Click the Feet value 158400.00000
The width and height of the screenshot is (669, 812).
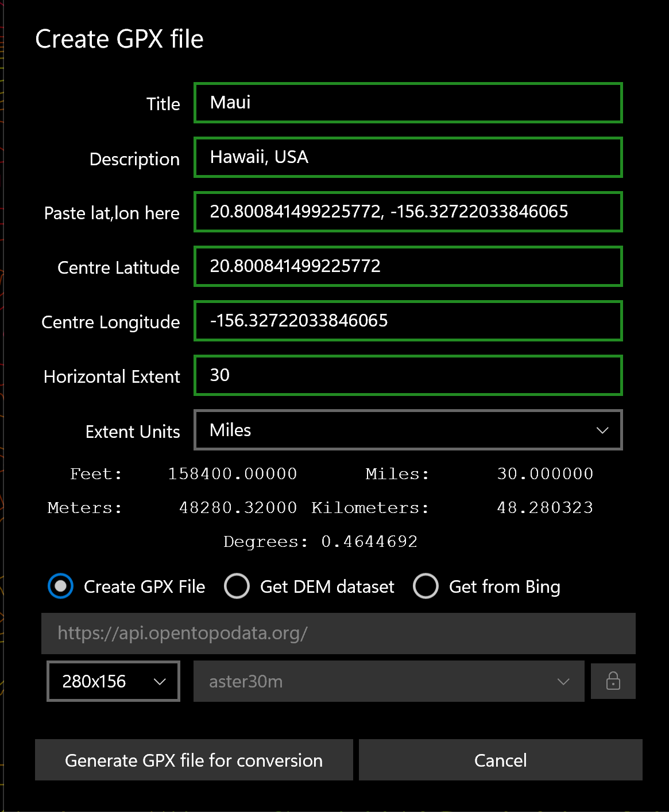pyautogui.click(x=233, y=474)
